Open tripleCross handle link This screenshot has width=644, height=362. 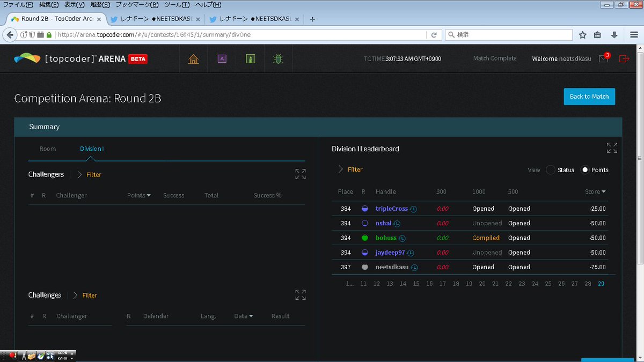click(x=392, y=209)
